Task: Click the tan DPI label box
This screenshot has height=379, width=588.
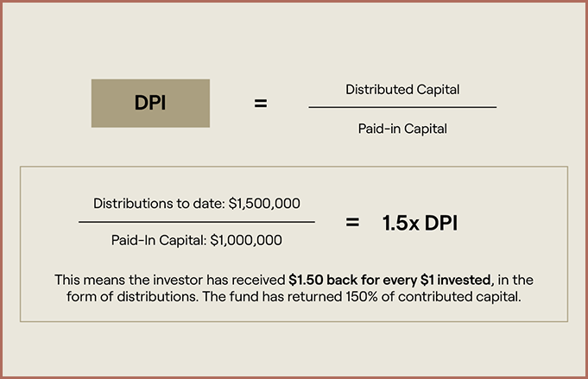Action: (x=150, y=104)
